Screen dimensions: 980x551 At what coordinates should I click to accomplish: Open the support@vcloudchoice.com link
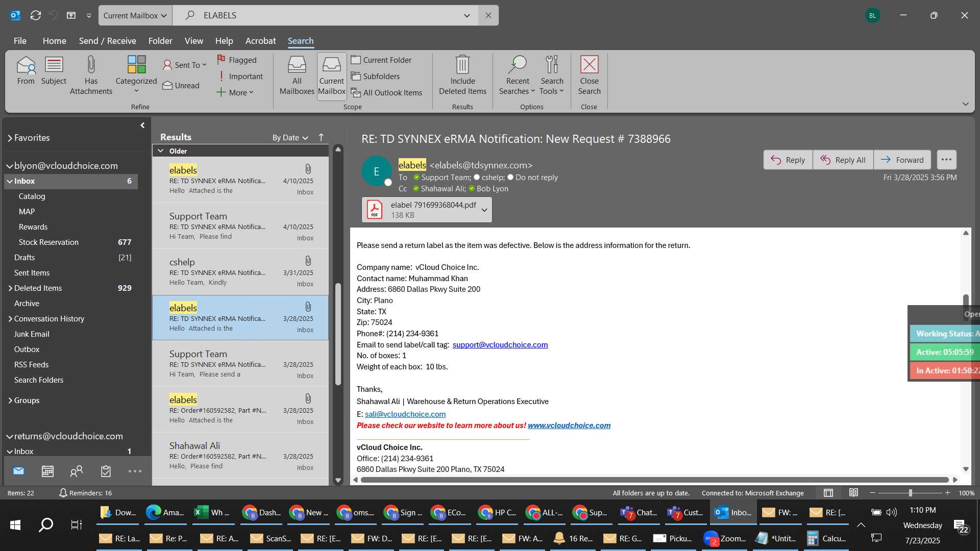point(500,344)
